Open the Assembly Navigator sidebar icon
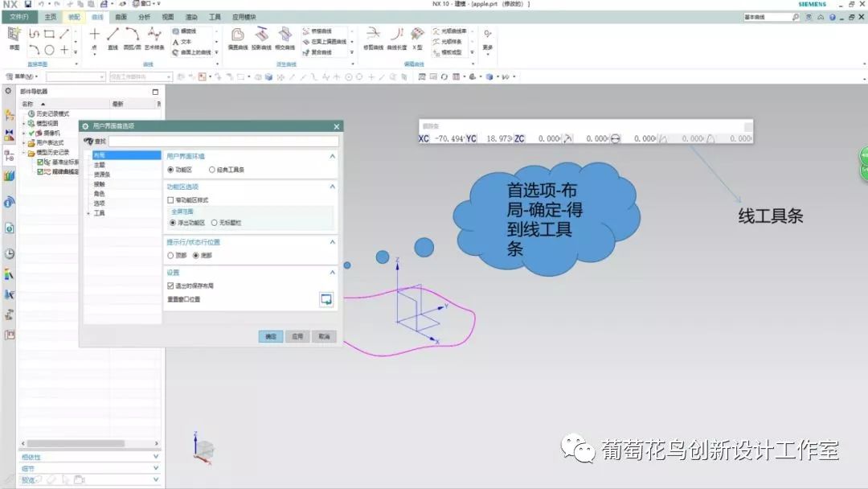This screenshot has height=489, width=868. 10,115
